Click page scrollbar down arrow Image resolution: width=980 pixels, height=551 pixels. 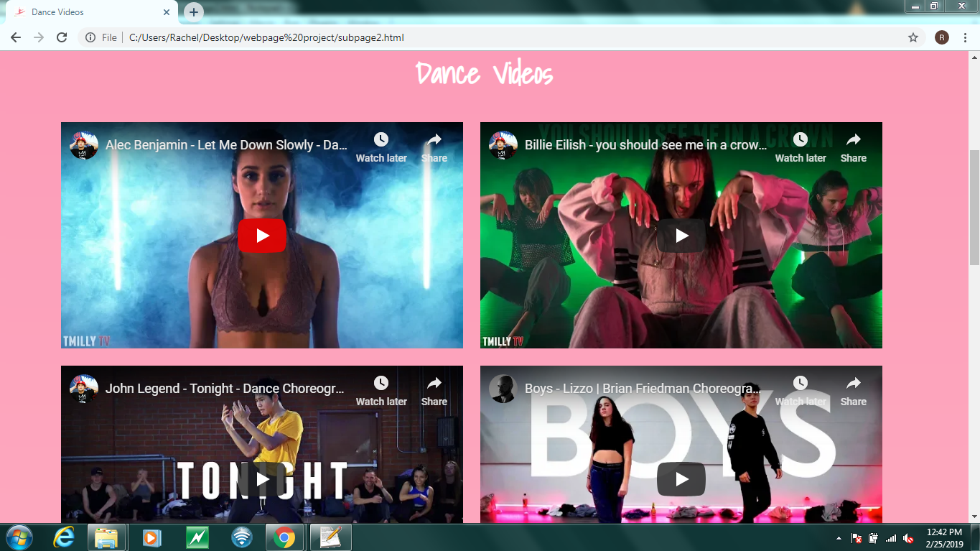click(x=974, y=517)
